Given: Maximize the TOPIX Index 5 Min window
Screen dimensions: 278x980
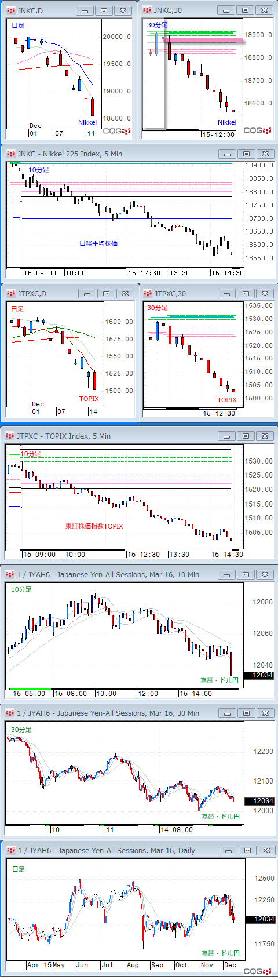Looking at the screenshot, I should pyautogui.click(x=246, y=436).
